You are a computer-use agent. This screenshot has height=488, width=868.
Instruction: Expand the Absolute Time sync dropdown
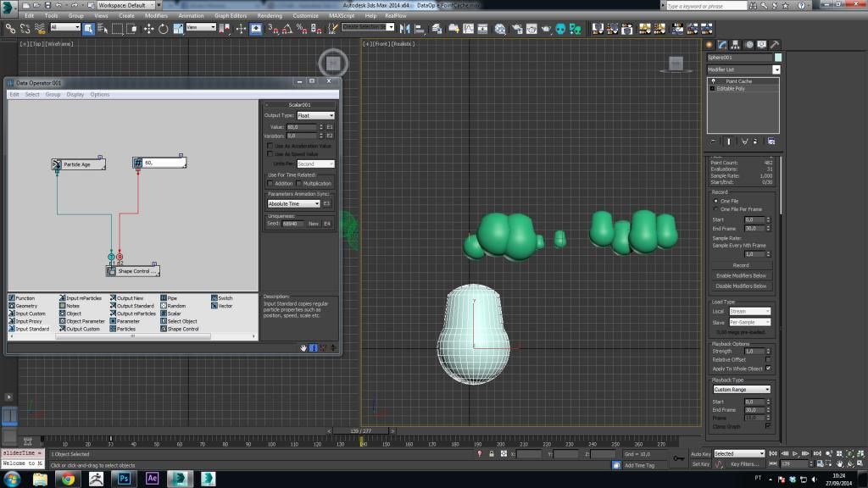(x=294, y=203)
